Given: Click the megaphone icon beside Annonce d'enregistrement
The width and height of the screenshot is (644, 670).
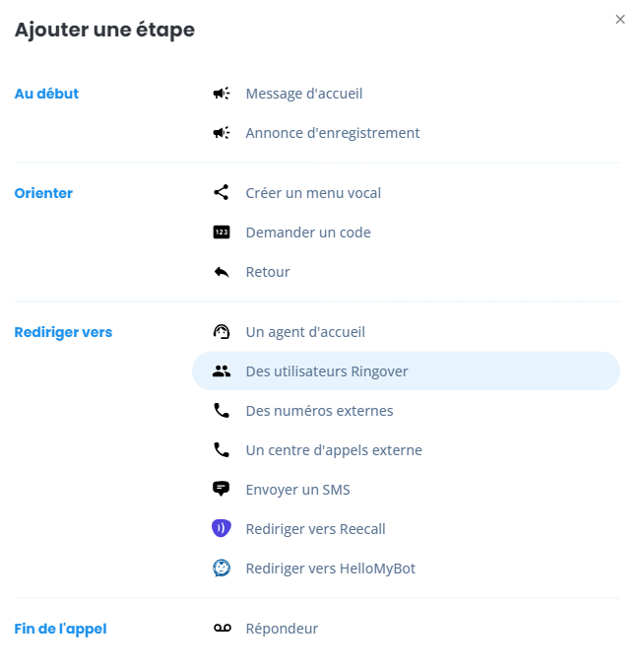Looking at the screenshot, I should point(222,132).
